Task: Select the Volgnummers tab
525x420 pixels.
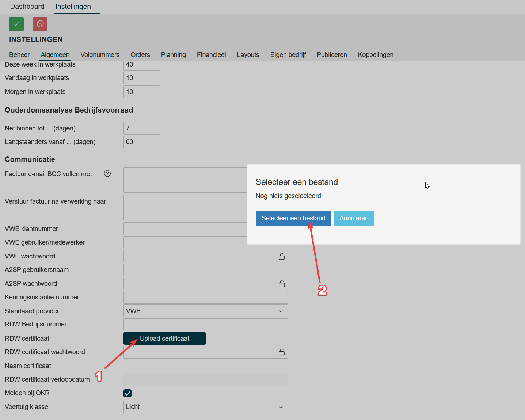Action: (x=100, y=55)
